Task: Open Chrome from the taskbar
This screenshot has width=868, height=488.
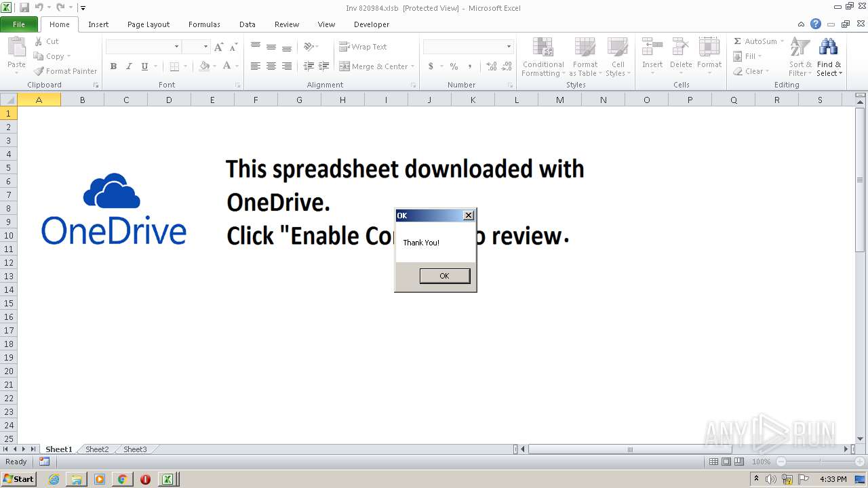Action: pyautogui.click(x=122, y=479)
